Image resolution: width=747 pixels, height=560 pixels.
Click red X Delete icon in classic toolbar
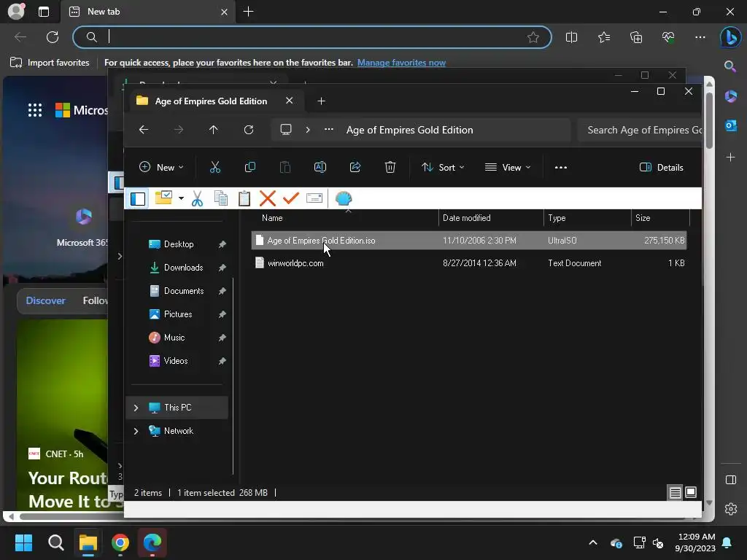[268, 198]
